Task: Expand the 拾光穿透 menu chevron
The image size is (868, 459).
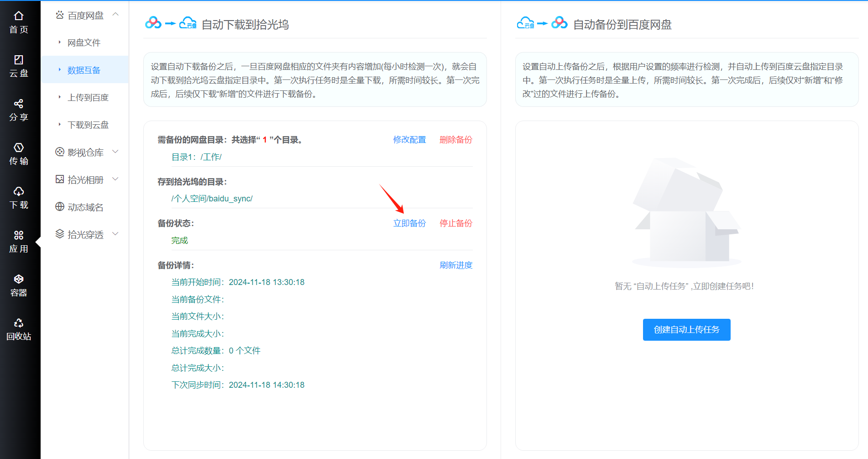Action: pyautogui.click(x=115, y=234)
